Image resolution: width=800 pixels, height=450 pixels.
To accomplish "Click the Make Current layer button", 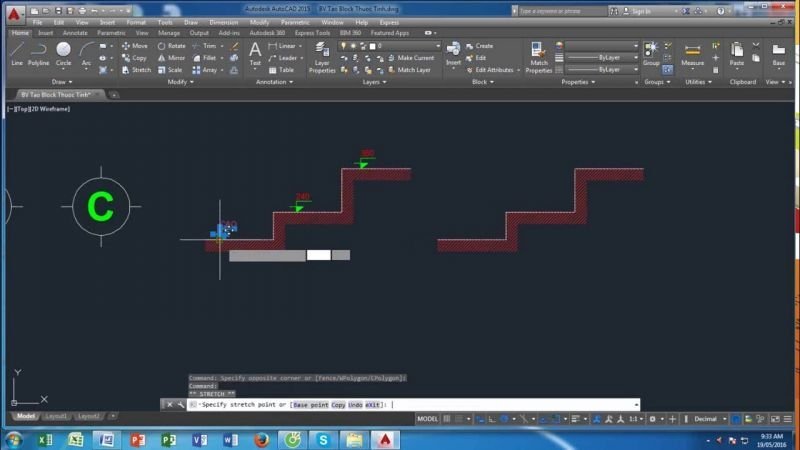I will [410, 58].
